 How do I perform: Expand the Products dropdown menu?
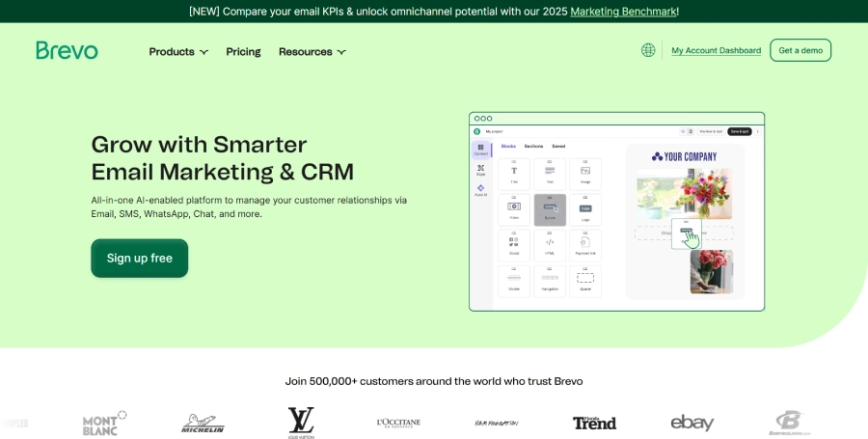pyautogui.click(x=178, y=51)
